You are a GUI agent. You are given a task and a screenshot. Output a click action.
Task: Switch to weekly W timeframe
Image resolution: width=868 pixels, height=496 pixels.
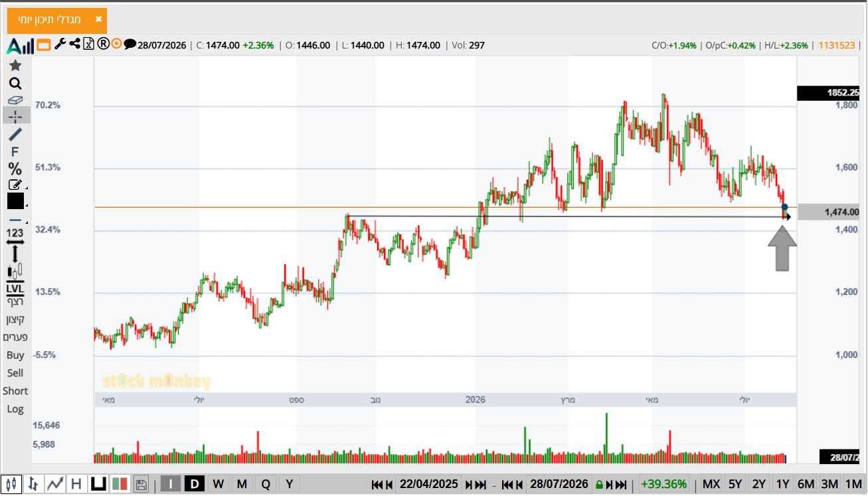coord(218,484)
